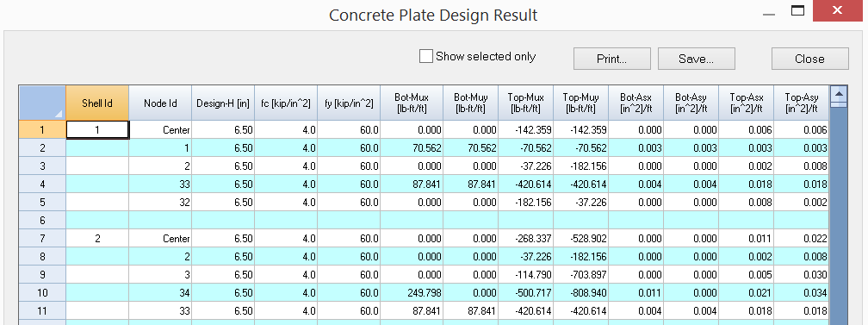Minimize the Concrete Plate Design Result window
Screen dimensions: 868x325
click(x=768, y=13)
